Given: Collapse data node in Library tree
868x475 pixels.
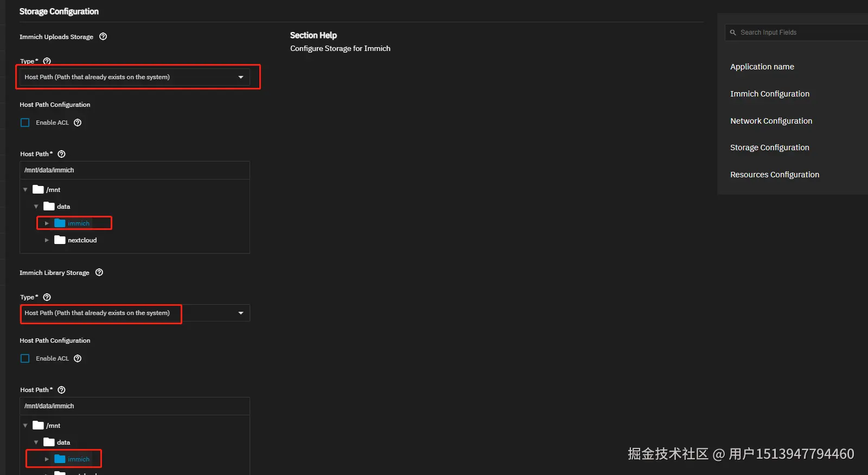Looking at the screenshot, I should coord(36,442).
